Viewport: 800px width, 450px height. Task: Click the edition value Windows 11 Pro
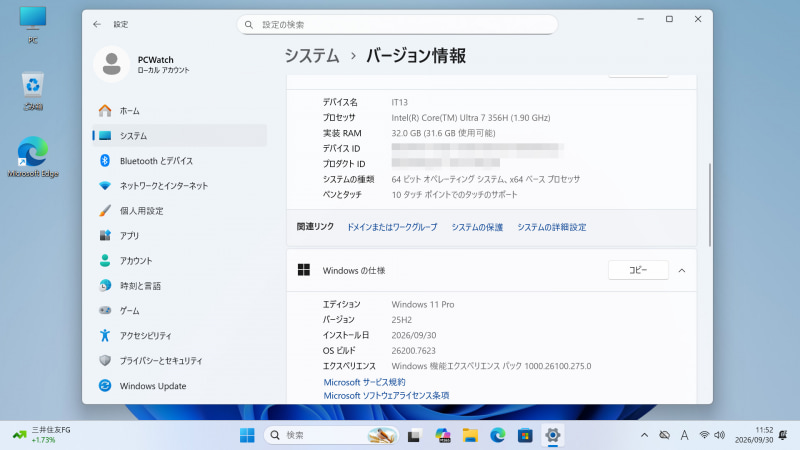tap(422, 305)
